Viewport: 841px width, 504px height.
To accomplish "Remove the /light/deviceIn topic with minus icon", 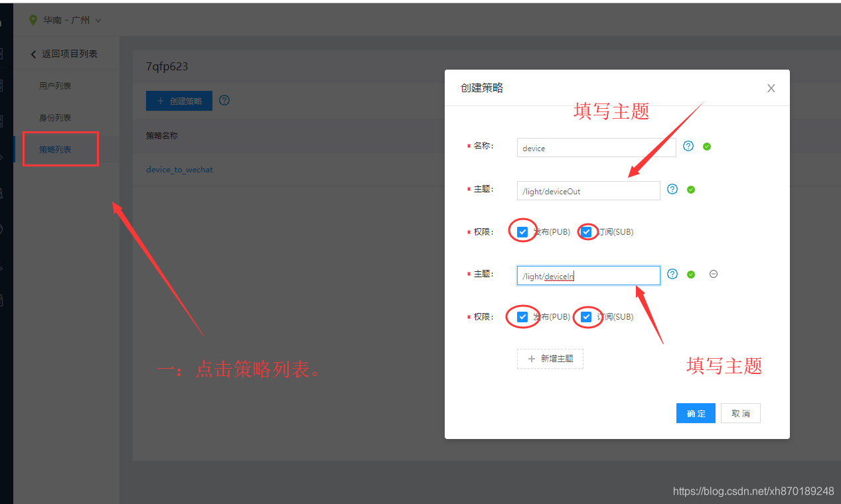I will [714, 274].
